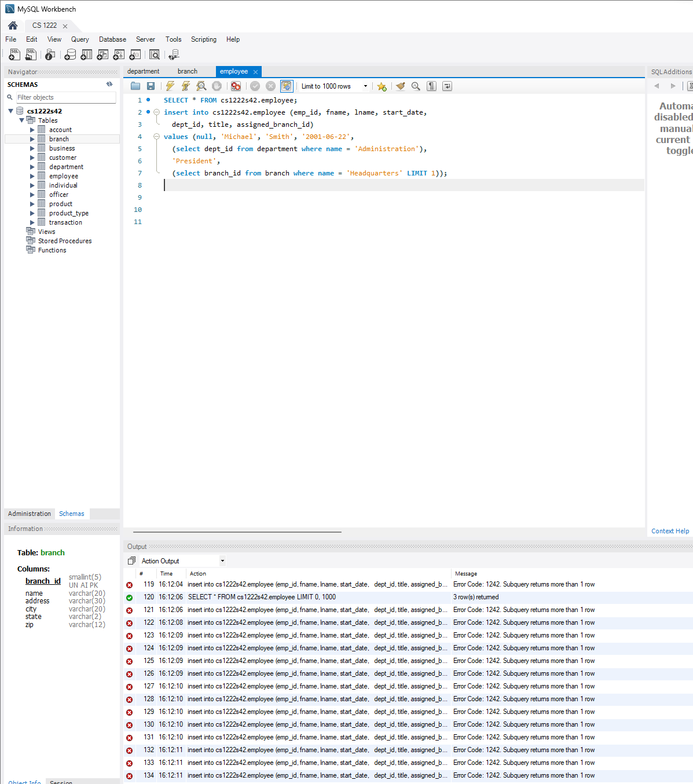
Task: Rollback the transaction X icon
Action: tap(270, 86)
